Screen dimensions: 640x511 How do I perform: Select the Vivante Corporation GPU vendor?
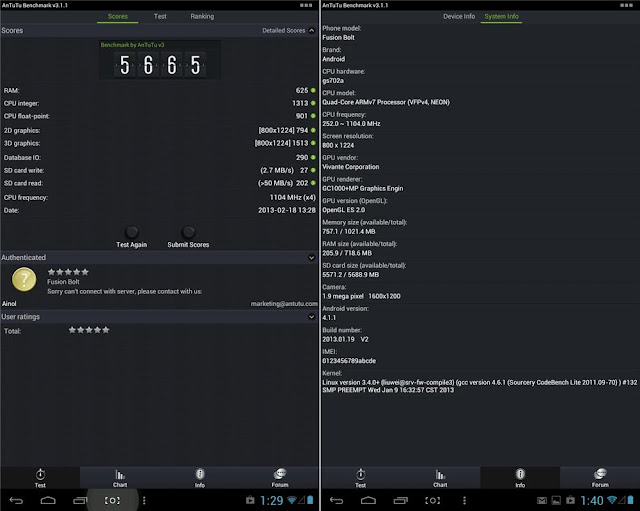pyautogui.click(x=351, y=167)
